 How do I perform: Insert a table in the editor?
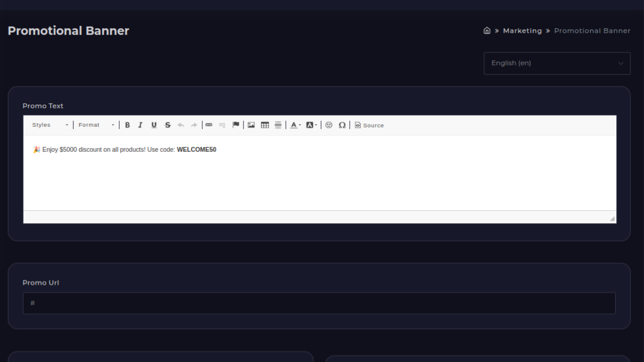[265, 125]
